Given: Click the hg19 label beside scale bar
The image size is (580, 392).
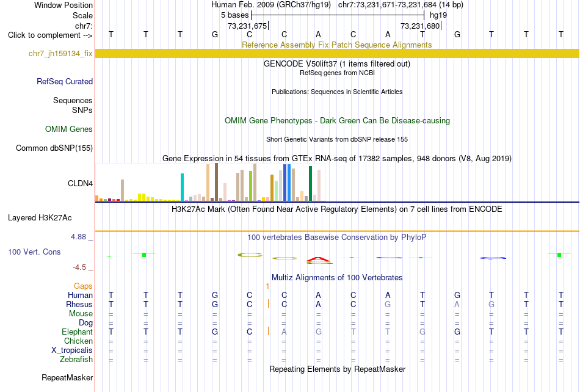Looking at the screenshot, I should tap(438, 15).
